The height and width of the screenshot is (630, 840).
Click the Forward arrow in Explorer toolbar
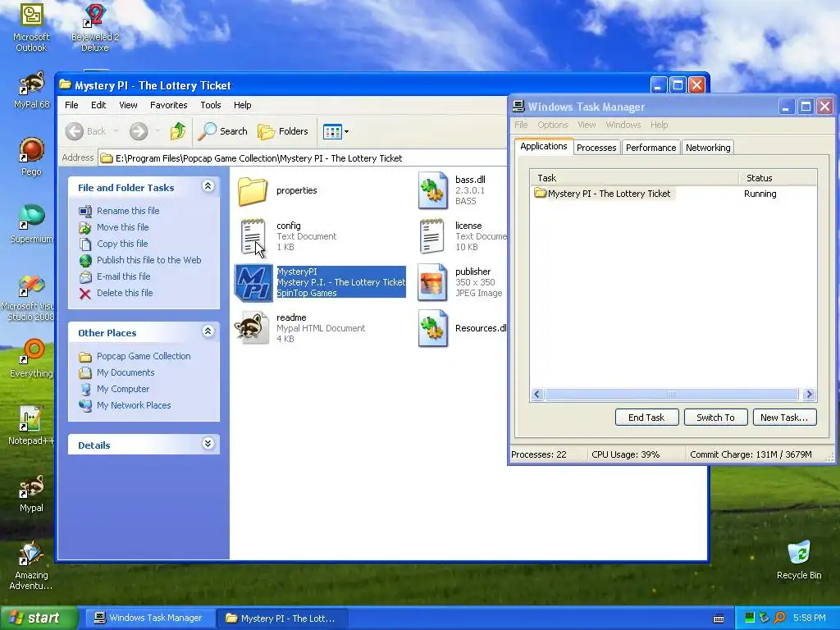point(138,131)
